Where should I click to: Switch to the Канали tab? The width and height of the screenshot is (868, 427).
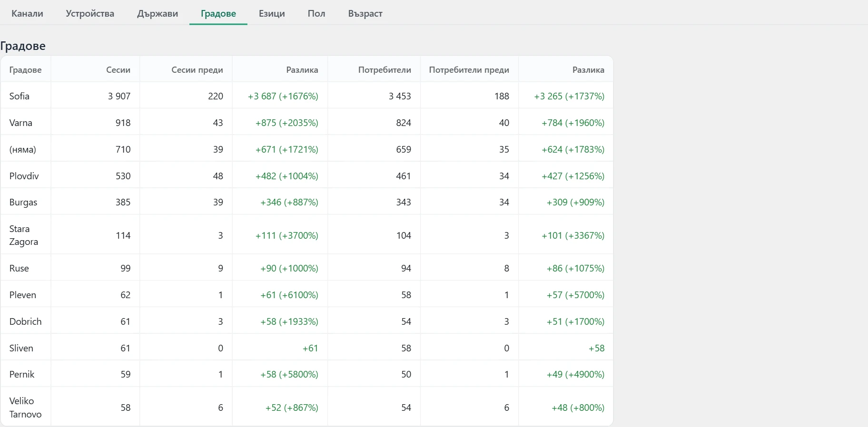pyautogui.click(x=27, y=13)
